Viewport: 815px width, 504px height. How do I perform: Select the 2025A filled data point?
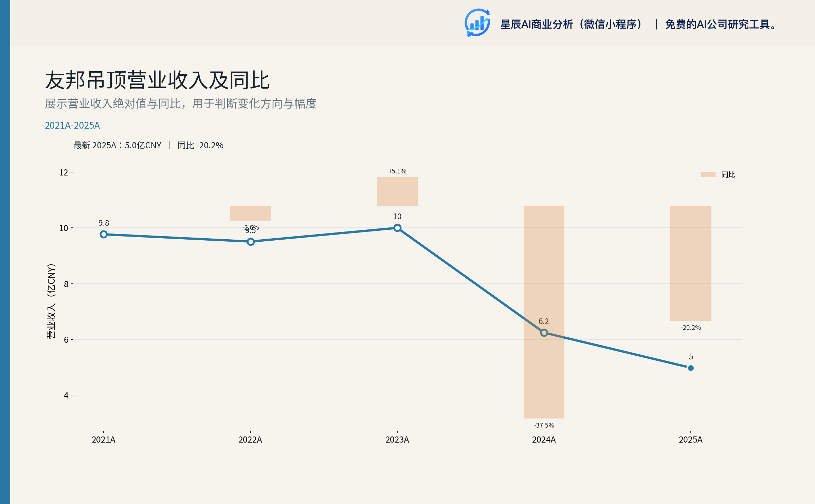coord(691,368)
